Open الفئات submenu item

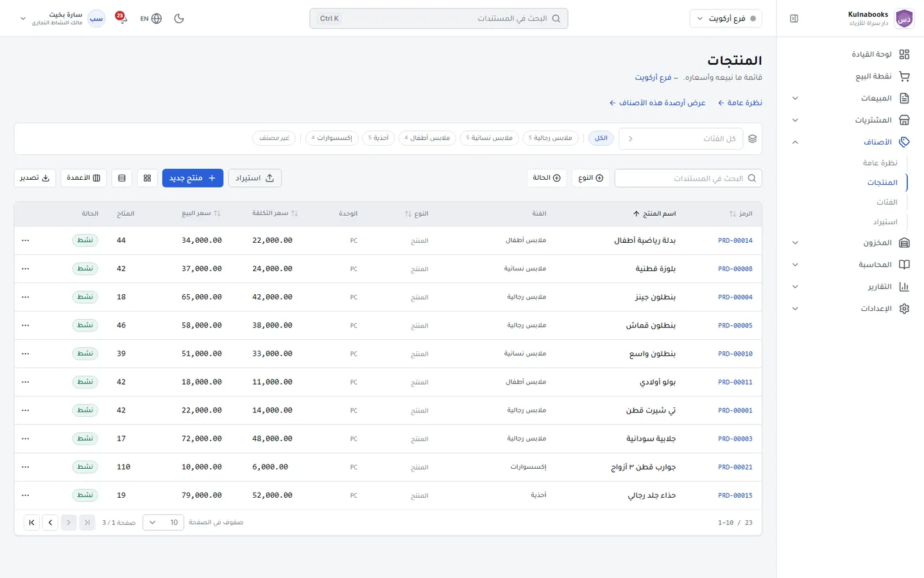pyautogui.click(x=887, y=202)
